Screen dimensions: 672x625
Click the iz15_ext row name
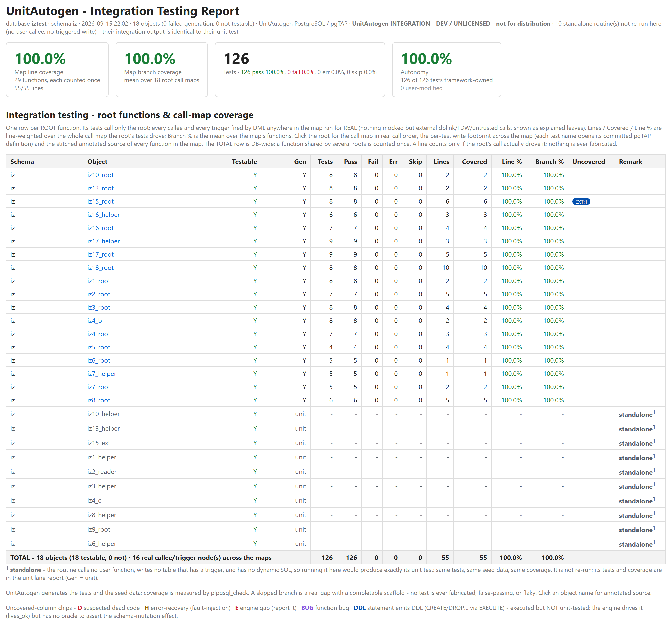pyautogui.click(x=99, y=443)
